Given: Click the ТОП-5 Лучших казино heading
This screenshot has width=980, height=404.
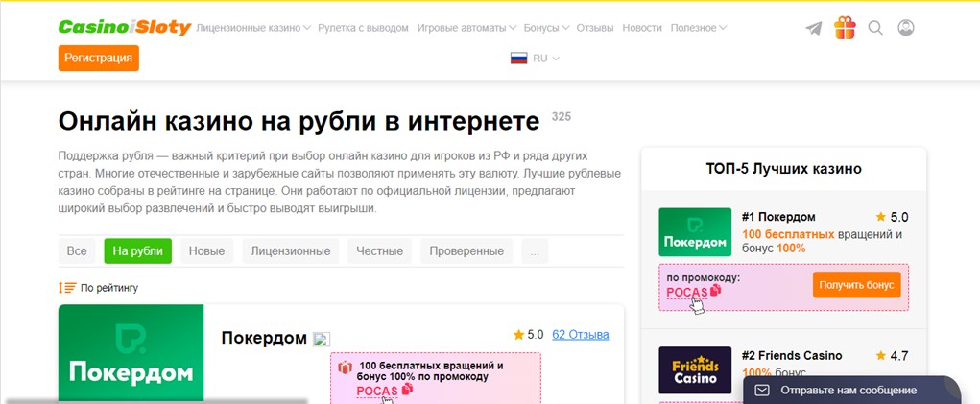Looking at the screenshot, I should 784,169.
